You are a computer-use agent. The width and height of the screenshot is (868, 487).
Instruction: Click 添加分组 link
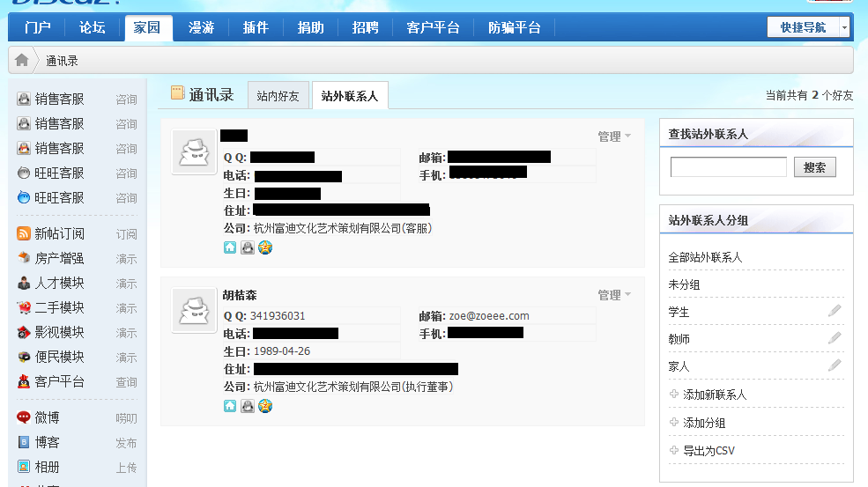[704, 423]
